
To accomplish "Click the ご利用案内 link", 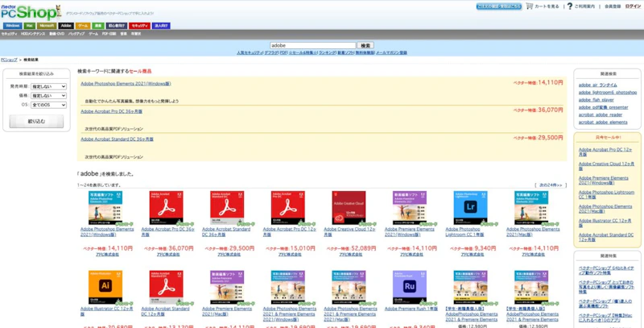I will (x=584, y=6).
